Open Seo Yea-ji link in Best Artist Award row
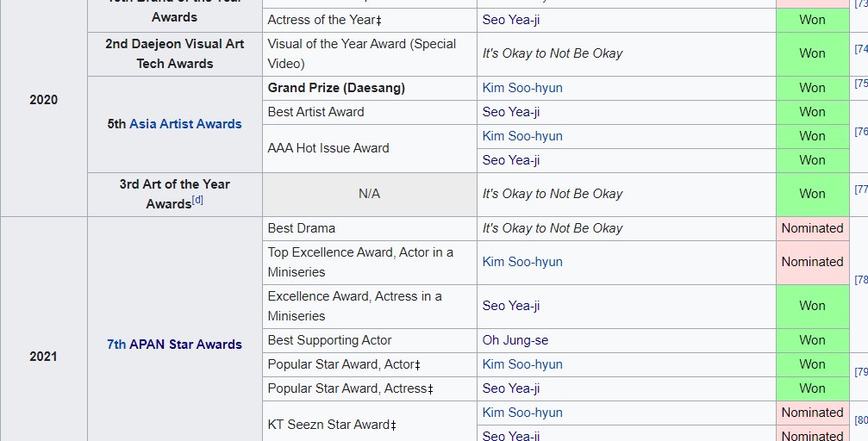 coord(510,112)
